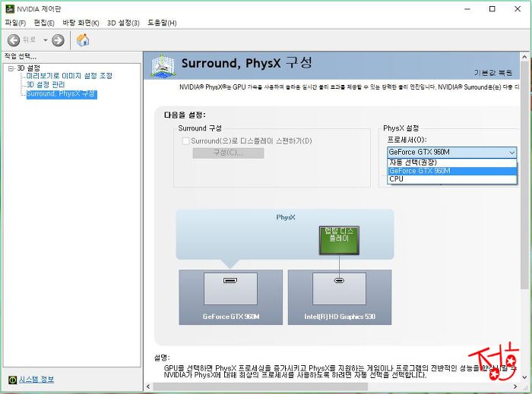Click the vertical scrollbar thumb
The height and width of the screenshot is (394, 532).
coord(524,175)
